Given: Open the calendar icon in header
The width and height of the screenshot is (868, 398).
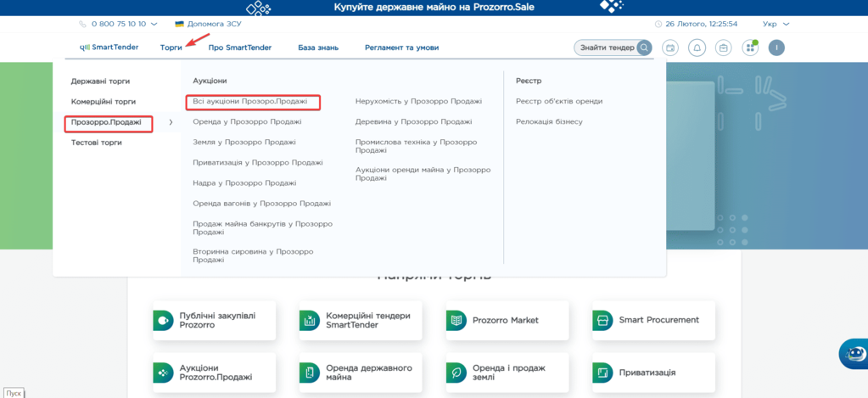Looking at the screenshot, I should pyautogui.click(x=670, y=48).
